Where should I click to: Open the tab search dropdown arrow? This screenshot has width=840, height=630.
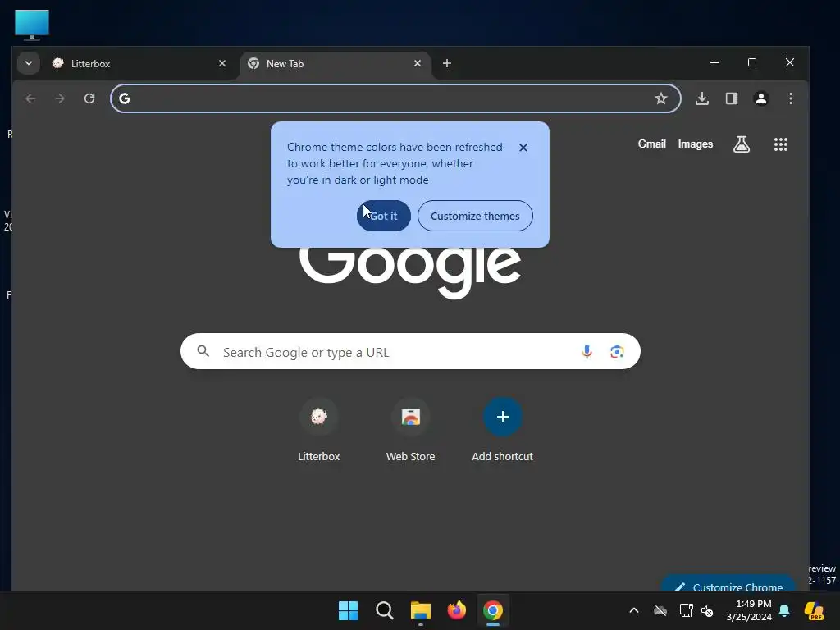coord(29,63)
